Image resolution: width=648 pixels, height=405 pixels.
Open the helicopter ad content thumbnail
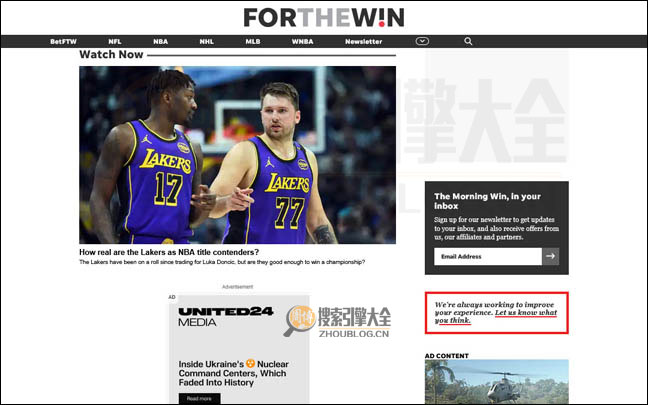[496, 381]
